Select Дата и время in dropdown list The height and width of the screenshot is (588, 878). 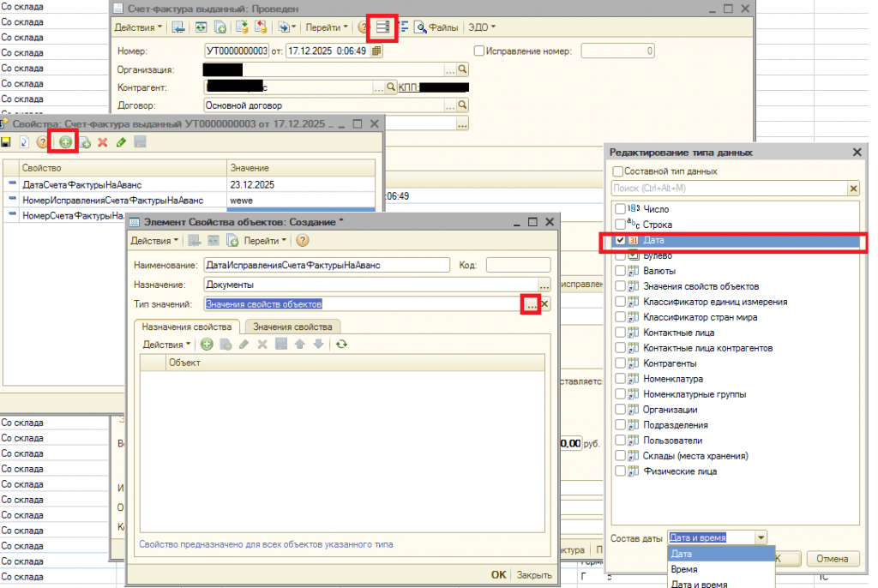click(x=721, y=584)
